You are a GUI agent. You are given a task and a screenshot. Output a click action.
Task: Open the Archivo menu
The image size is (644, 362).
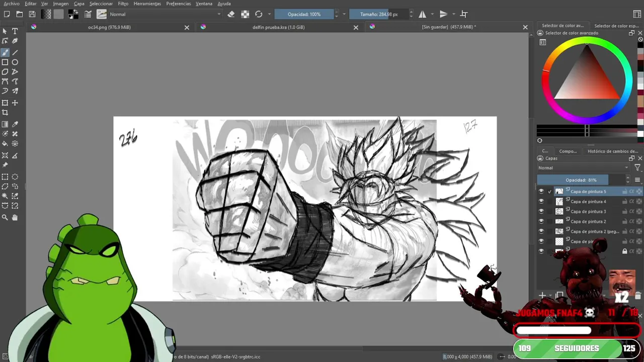12,4
